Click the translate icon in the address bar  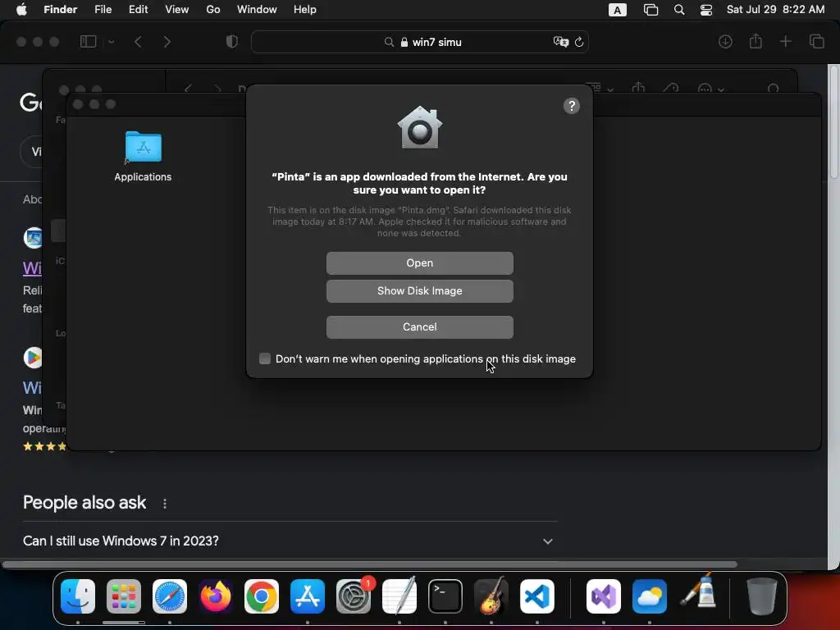click(560, 42)
